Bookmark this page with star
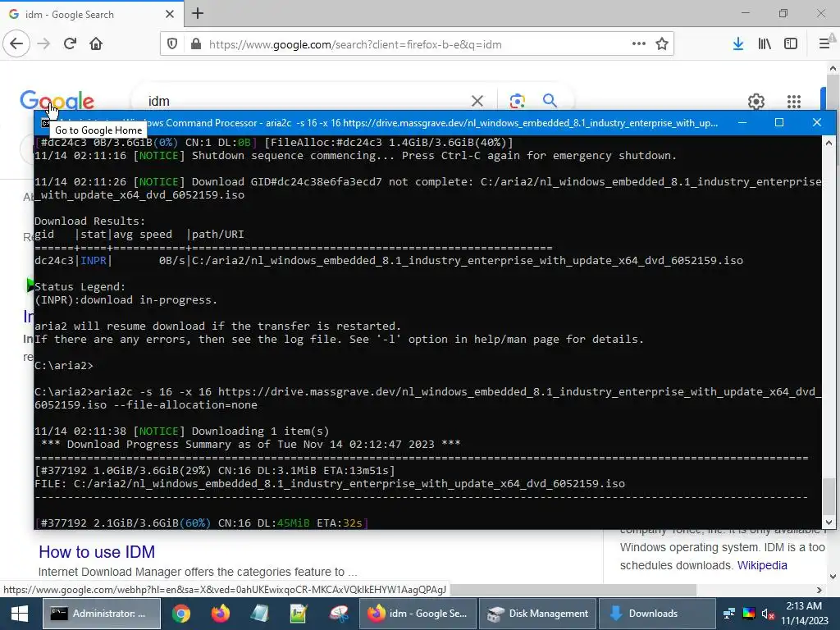 tap(662, 44)
